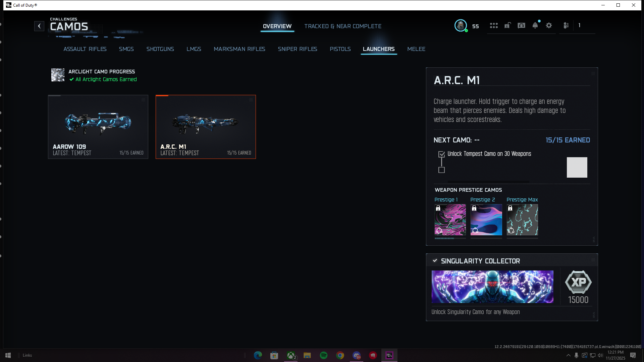Open the player profile avatar
This screenshot has width=644, height=362.
point(461,25)
